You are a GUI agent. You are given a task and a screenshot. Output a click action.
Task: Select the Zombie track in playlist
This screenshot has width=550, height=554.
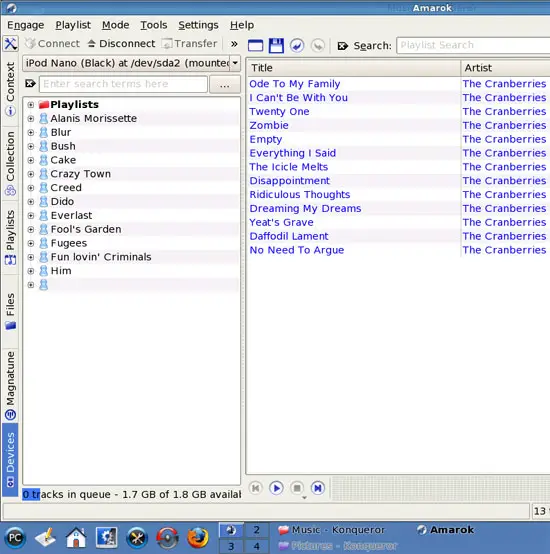398,125
